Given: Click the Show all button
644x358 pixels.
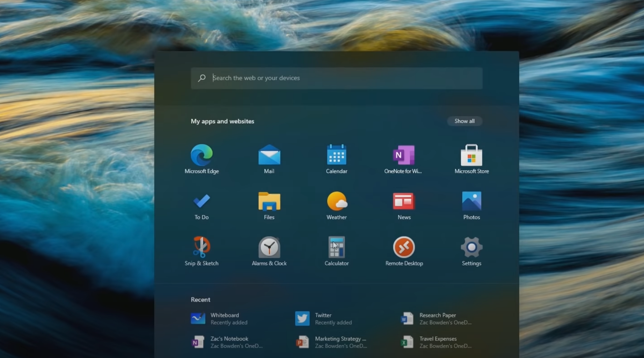Looking at the screenshot, I should (464, 121).
